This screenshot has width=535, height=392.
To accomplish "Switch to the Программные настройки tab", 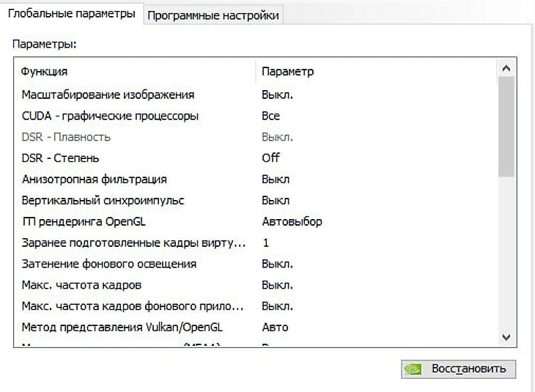I will (213, 15).
